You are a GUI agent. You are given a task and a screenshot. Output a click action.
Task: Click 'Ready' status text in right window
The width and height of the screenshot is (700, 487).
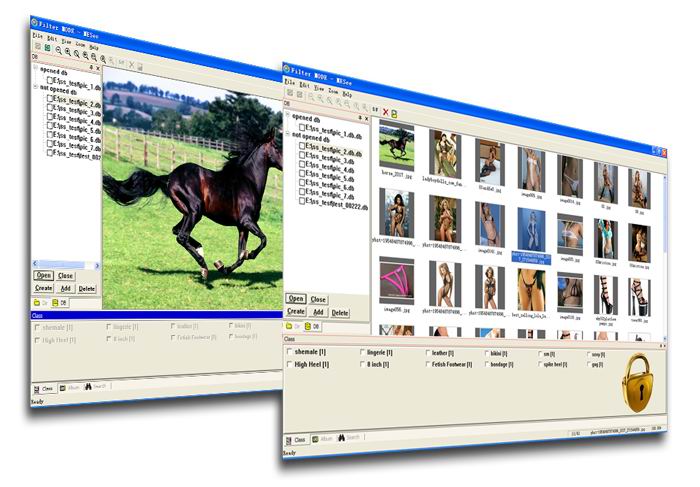coord(289,453)
